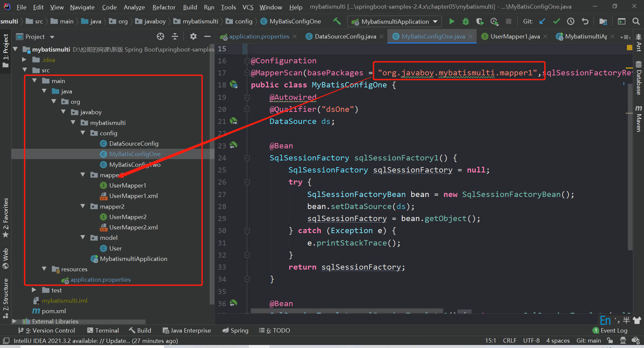
Task: Open the Web tool window
Action: click(x=6, y=259)
